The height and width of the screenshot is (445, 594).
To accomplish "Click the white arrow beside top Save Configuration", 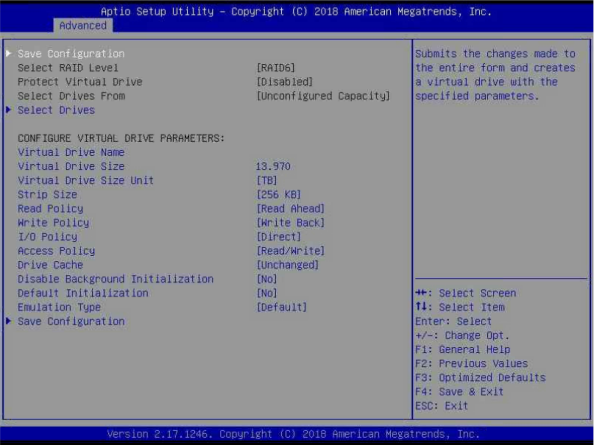I will click(x=9, y=53).
